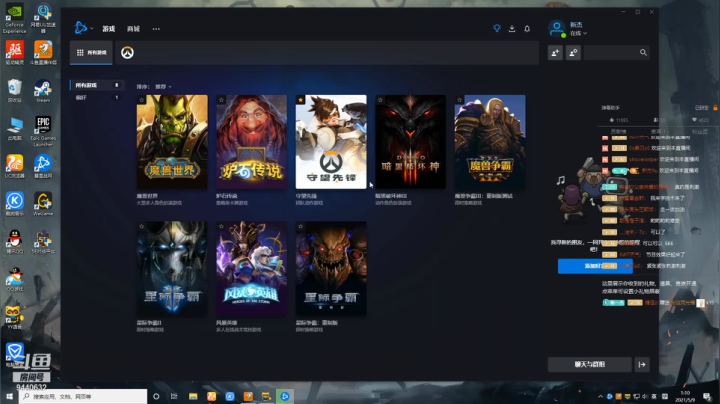Viewport: 720px width, 404px height.
Task: Open the 商城 (Shop) tab
Action: point(133,28)
